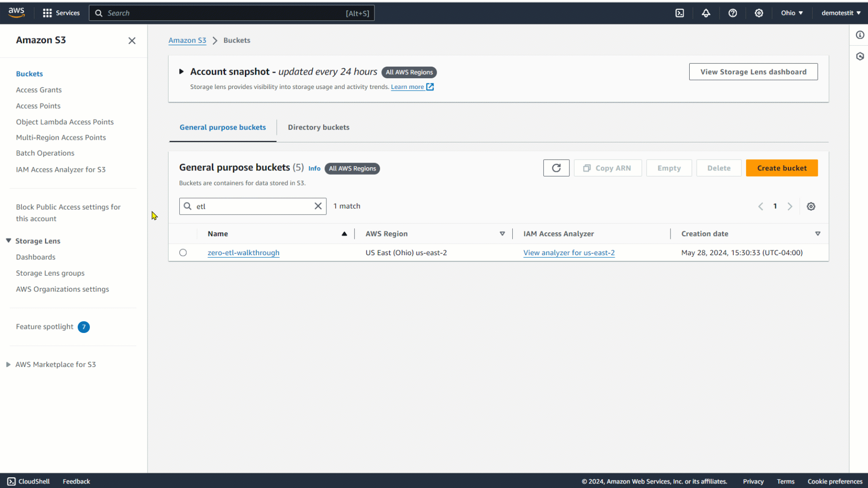
Task: Switch to General purpose buckets tab
Action: pos(223,128)
